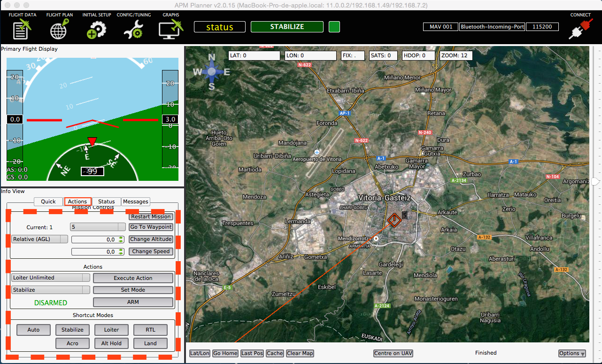Open the map Options dropdown

point(571,353)
